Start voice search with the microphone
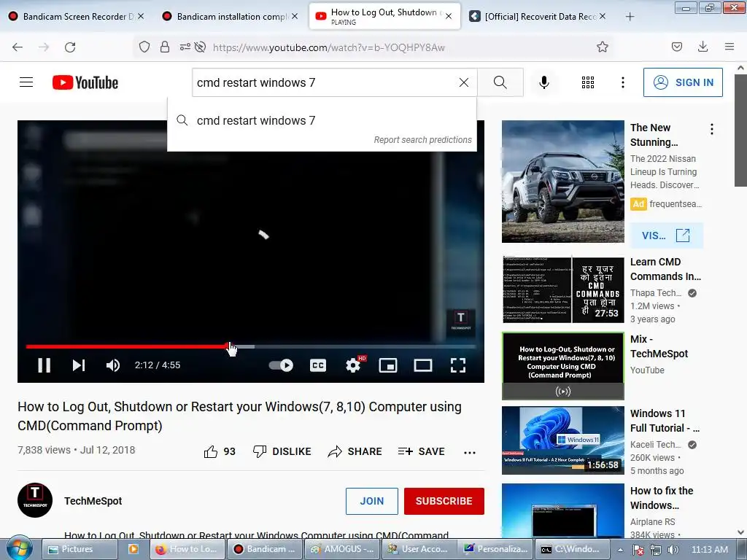The image size is (747, 560). (544, 82)
